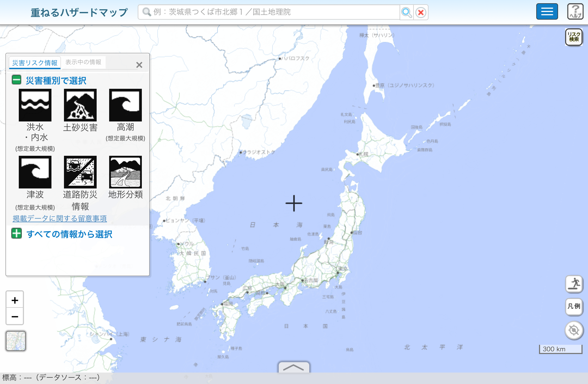Open the ヘルプ help button
The image size is (588, 384).
pos(575,11)
